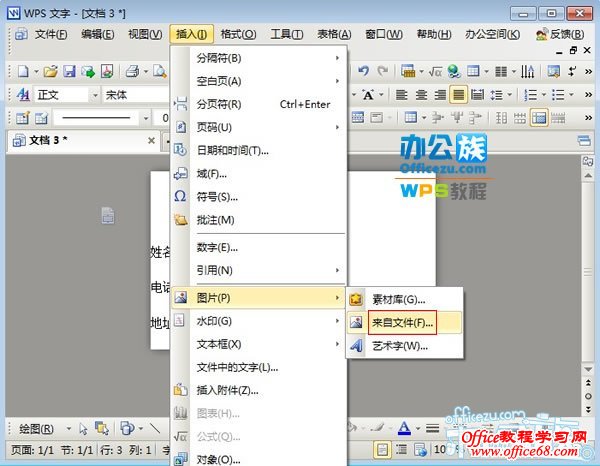Expand the 分隔符(B) submenu

(259, 58)
